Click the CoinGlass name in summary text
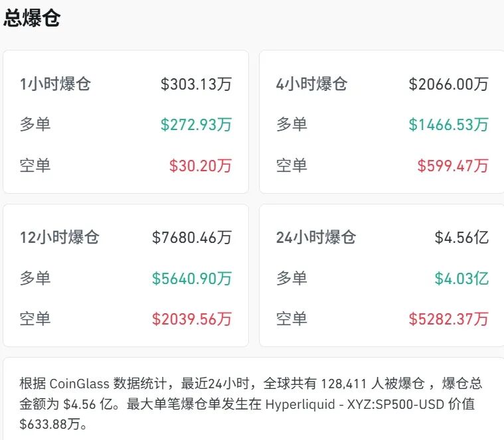The height and width of the screenshot is (440, 504). point(76,384)
